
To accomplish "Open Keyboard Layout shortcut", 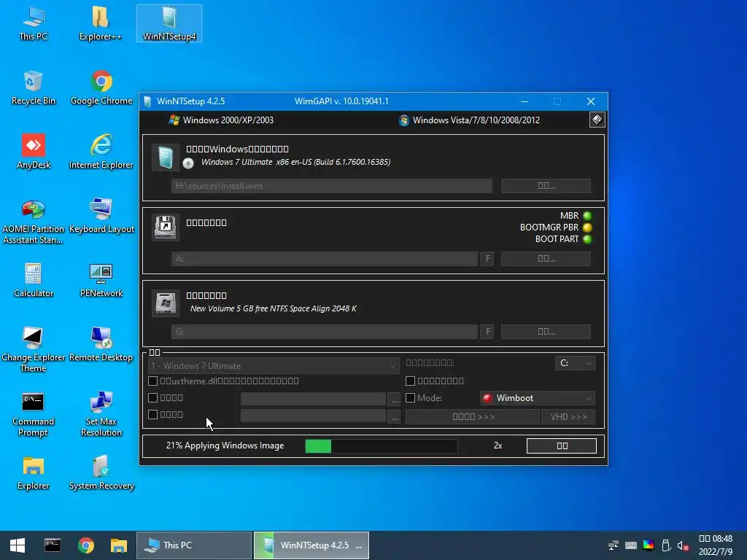I will [x=101, y=217].
